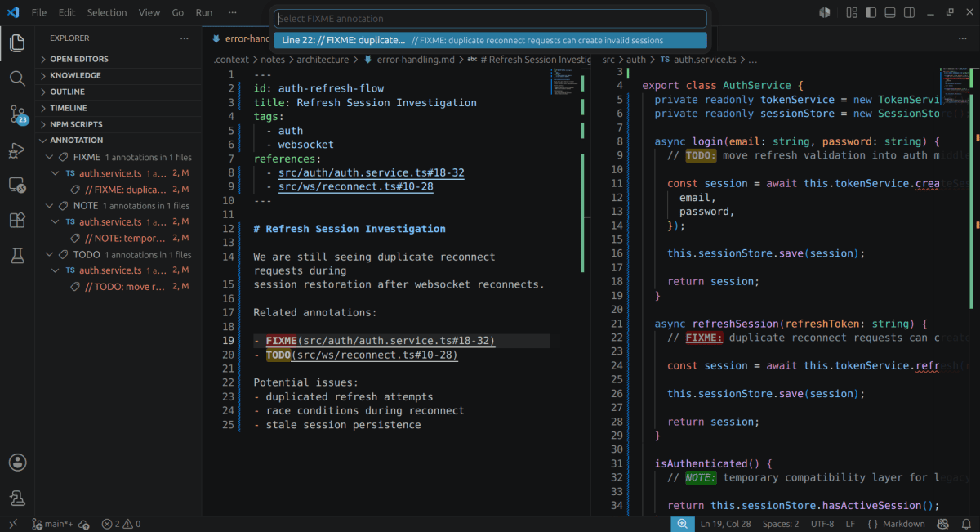Click the zoom magnifier status bar item
This screenshot has height=532, width=980.
682,524
